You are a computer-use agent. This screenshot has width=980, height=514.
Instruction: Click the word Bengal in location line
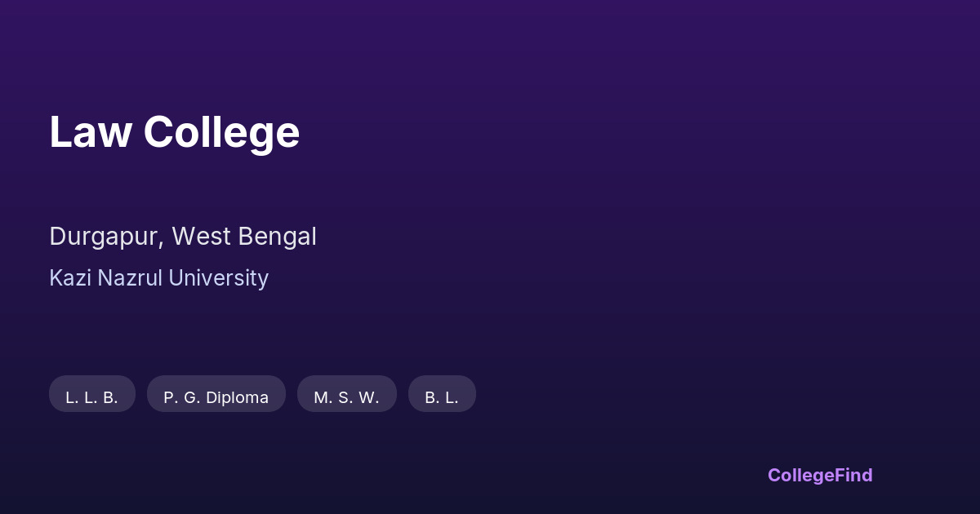coord(278,237)
